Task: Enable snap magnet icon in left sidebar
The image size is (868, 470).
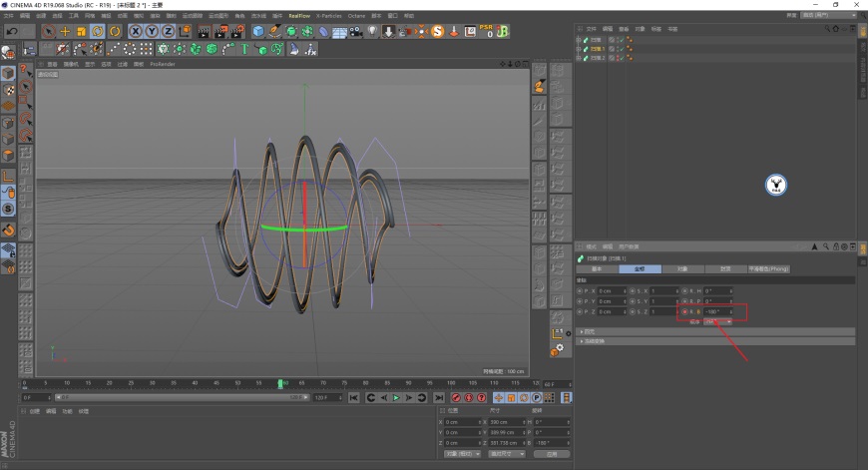Action: pyautogui.click(x=8, y=230)
